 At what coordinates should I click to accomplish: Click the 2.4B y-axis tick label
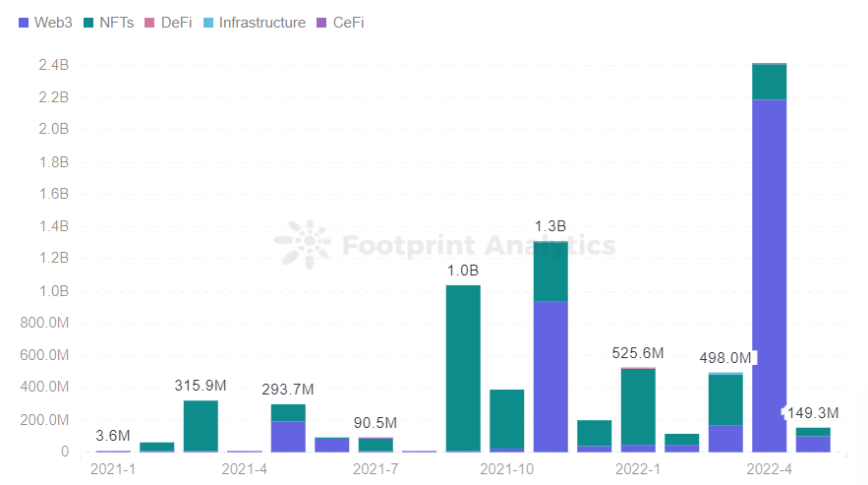(x=52, y=65)
